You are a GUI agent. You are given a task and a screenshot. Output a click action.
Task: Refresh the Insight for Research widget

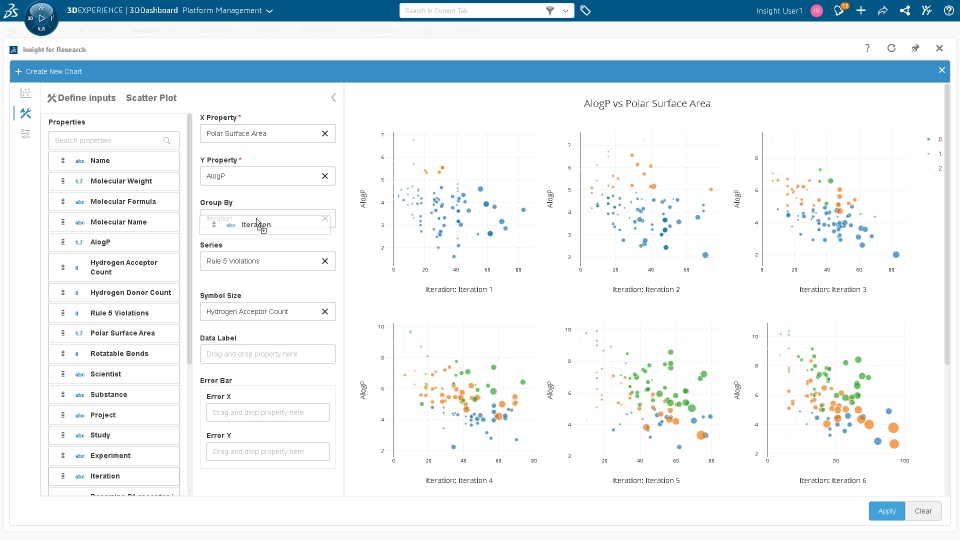[x=891, y=48]
